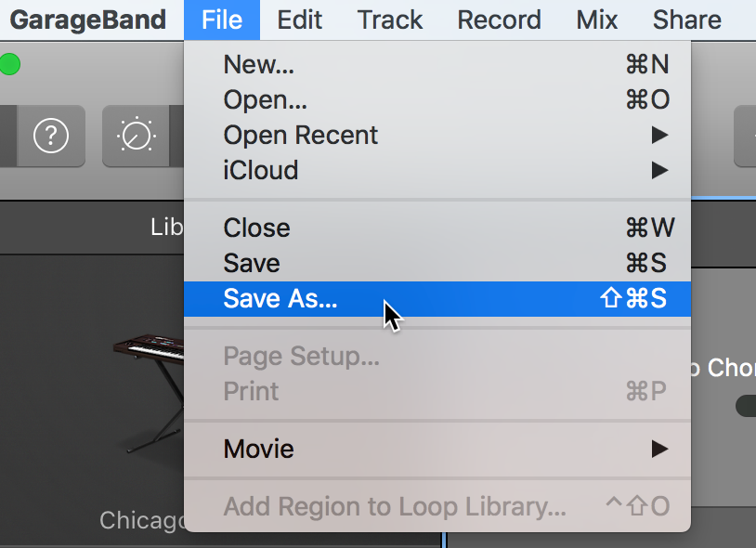Screen dimensions: 756x548
Task: Expand the Movie submenu
Action: pyautogui.click(x=437, y=450)
